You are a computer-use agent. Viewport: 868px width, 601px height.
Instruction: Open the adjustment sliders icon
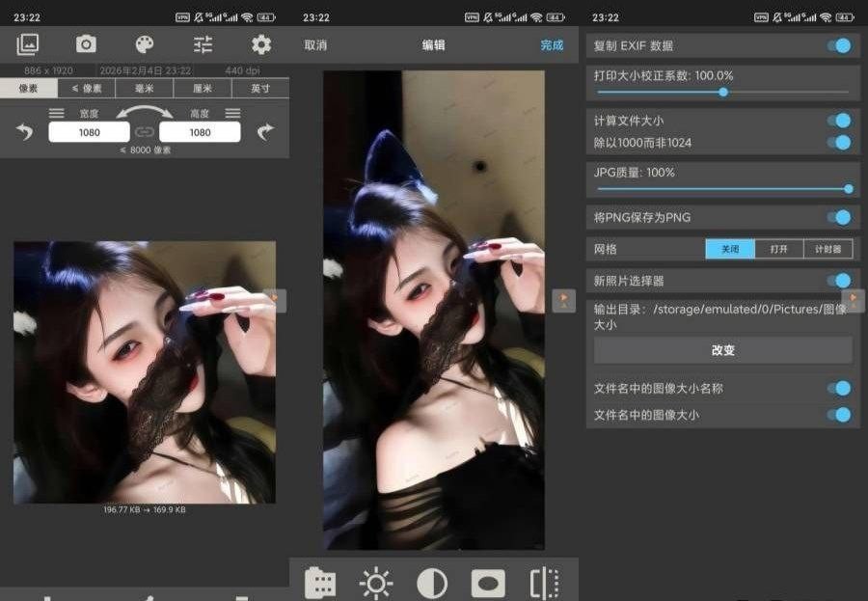203,44
